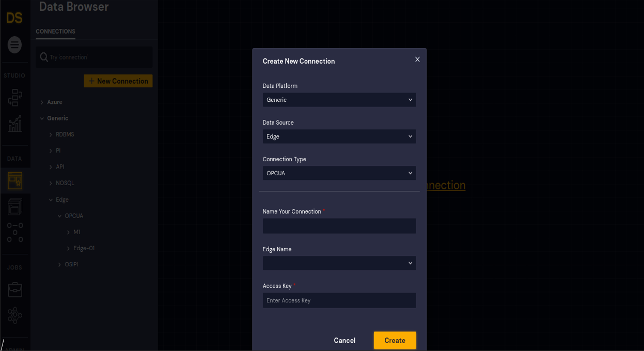Select the Data Browser sidebar icon
This screenshot has width=644, height=351.
tap(15, 180)
